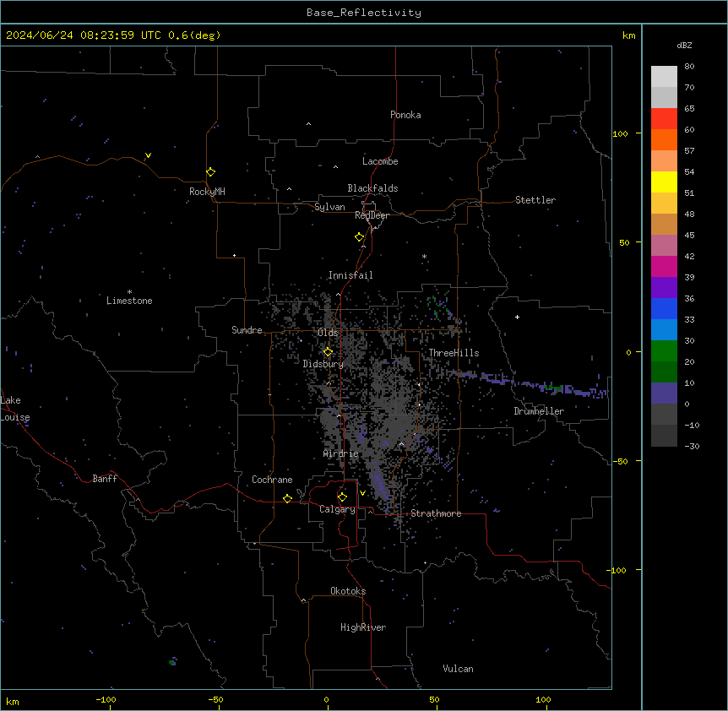Click the Sundre town label

click(247, 330)
